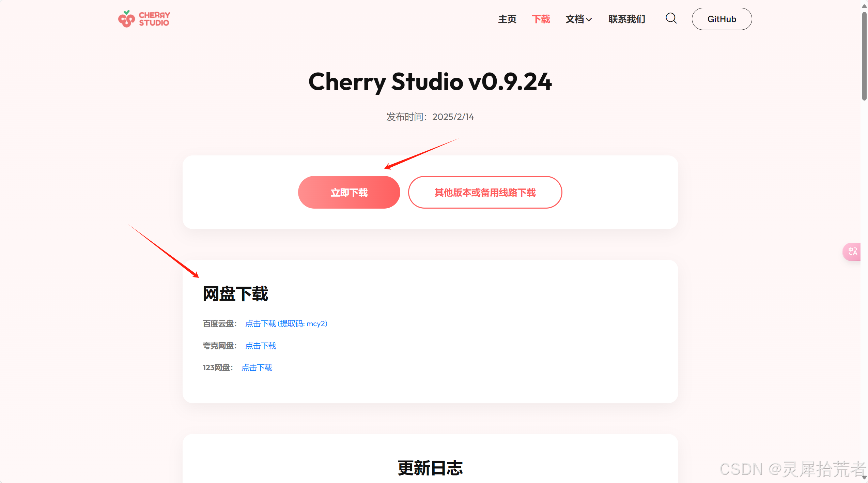
Task: Click the scrollbar down arrow
Action: (864, 477)
